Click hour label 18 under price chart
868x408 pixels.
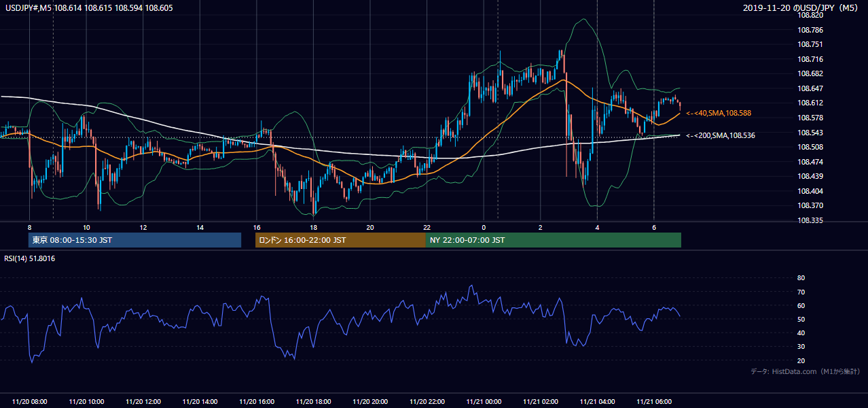(x=313, y=227)
